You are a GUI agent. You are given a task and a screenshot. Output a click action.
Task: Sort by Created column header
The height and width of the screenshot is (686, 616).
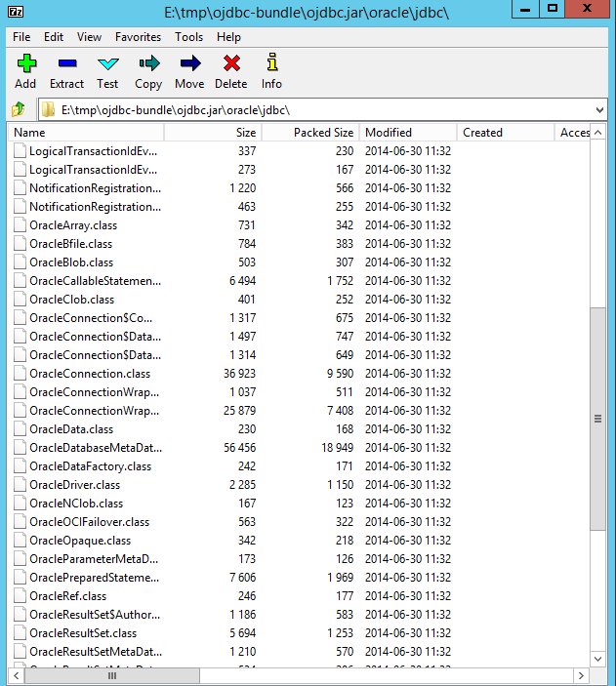tap(506, 132)
